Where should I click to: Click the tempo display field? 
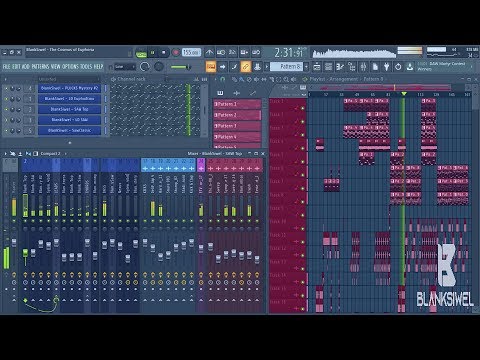point(192,52)
